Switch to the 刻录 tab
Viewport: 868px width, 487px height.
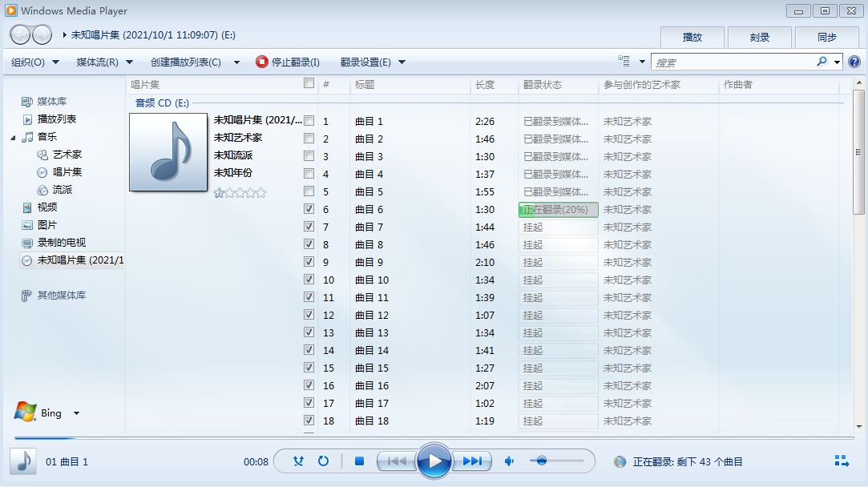coord(759,38)
